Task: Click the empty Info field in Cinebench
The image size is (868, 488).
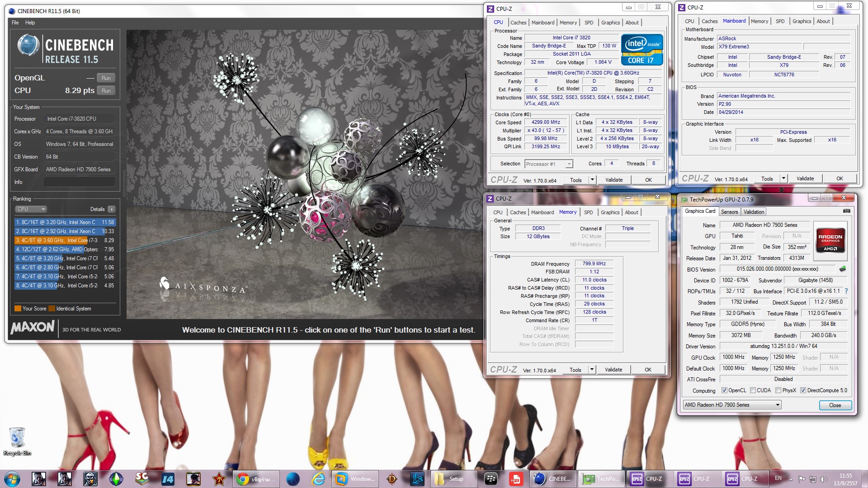Action: point(79,182)
